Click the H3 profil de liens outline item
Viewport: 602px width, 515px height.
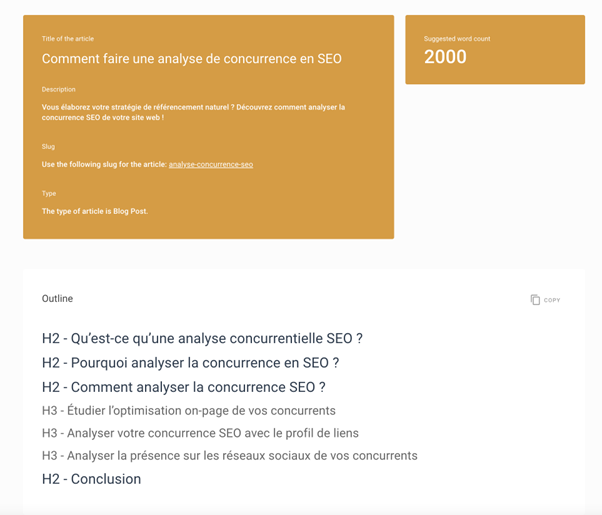pyautogui.click(x=200, y=433)
